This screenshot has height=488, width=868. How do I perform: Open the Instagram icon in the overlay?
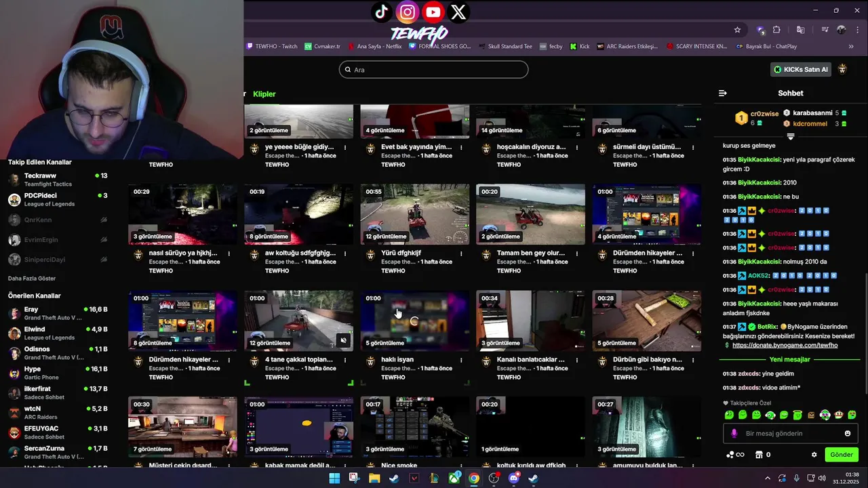click(407, 12)
